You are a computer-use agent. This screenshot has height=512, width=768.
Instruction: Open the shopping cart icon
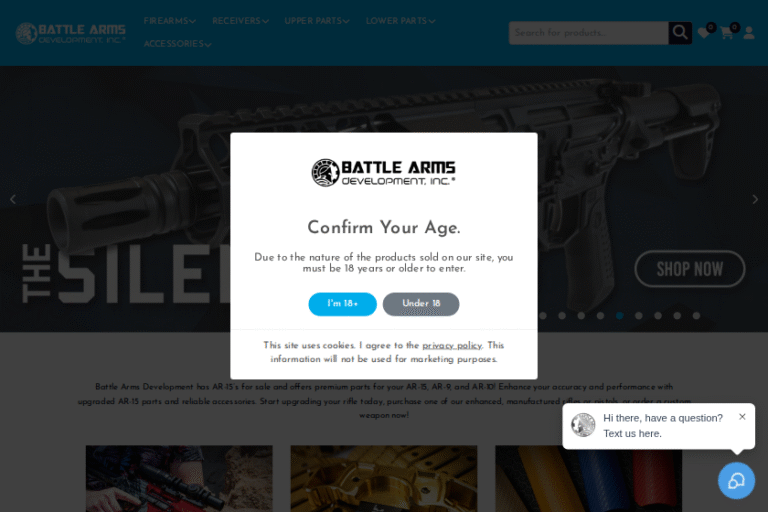click(x=726, y=33)
